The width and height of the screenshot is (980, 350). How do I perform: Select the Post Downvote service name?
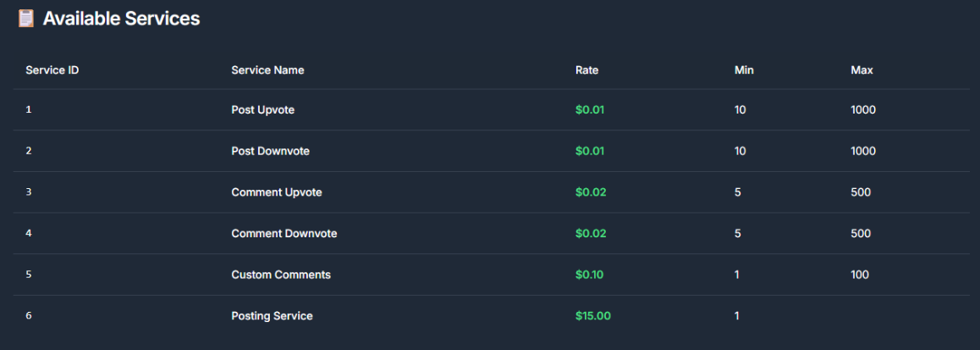[x=270, y=151]
